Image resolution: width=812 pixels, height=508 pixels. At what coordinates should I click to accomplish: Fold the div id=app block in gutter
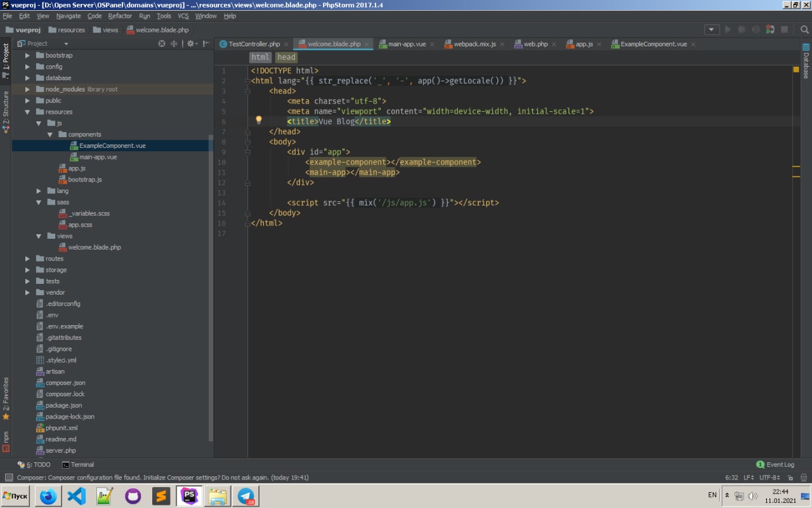click(247, 152)
